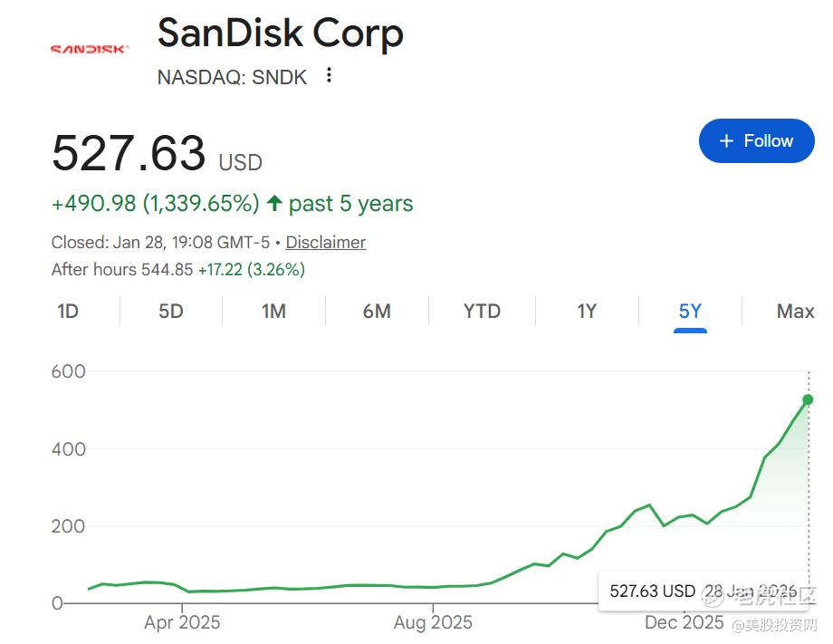833x644 pixels.
Task: Switch to the 1D time range
Action: click(x=68, y=312)
